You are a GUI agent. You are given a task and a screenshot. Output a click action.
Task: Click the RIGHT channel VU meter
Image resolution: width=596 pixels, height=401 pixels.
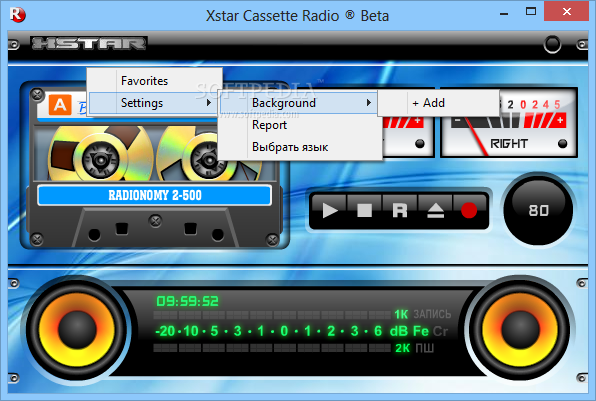click(x=509, y=122)
